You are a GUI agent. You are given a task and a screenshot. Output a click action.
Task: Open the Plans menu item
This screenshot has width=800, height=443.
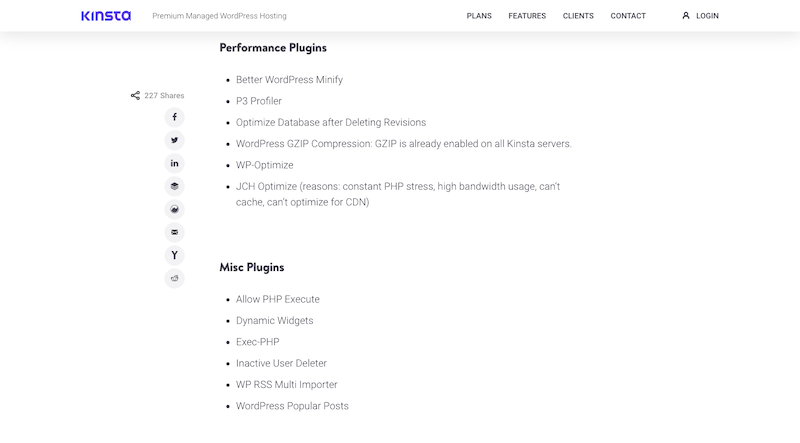pyautogui.click(x=479, y=16)
